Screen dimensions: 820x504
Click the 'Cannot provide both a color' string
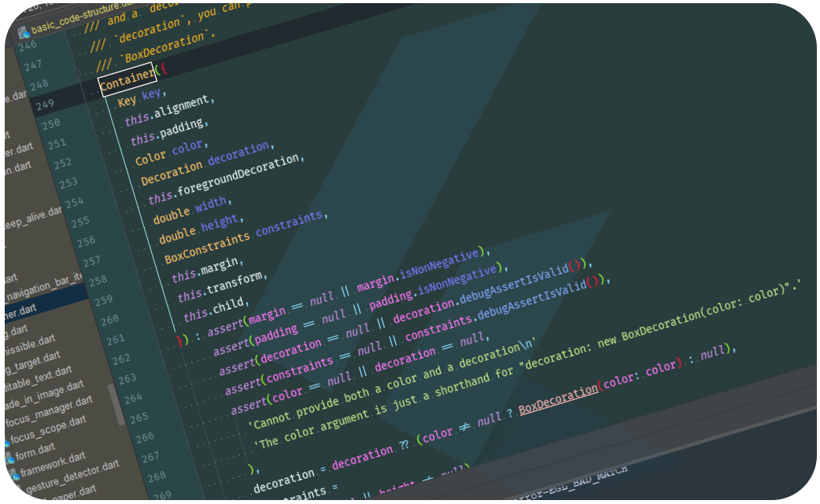point(392,384)
